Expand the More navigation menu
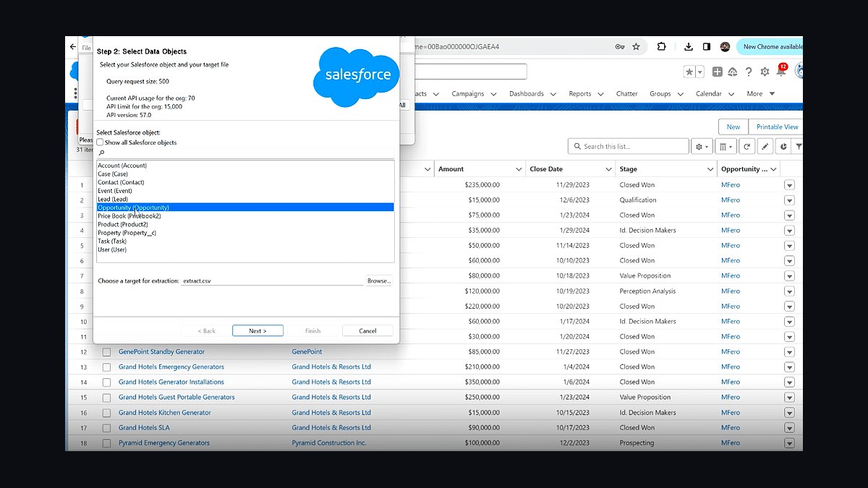This screenshot has width=868, height=488. [x=760, y=94]
